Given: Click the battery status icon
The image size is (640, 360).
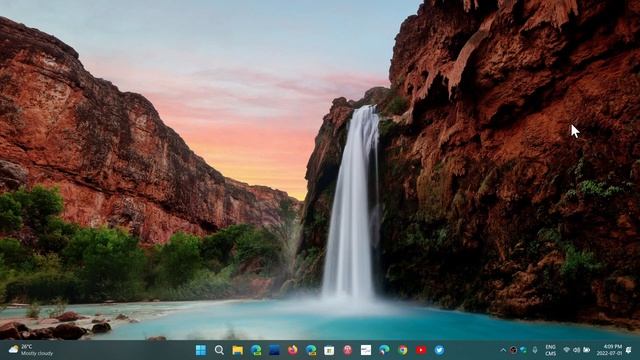Looking at the screenshot, I should 587,350.
